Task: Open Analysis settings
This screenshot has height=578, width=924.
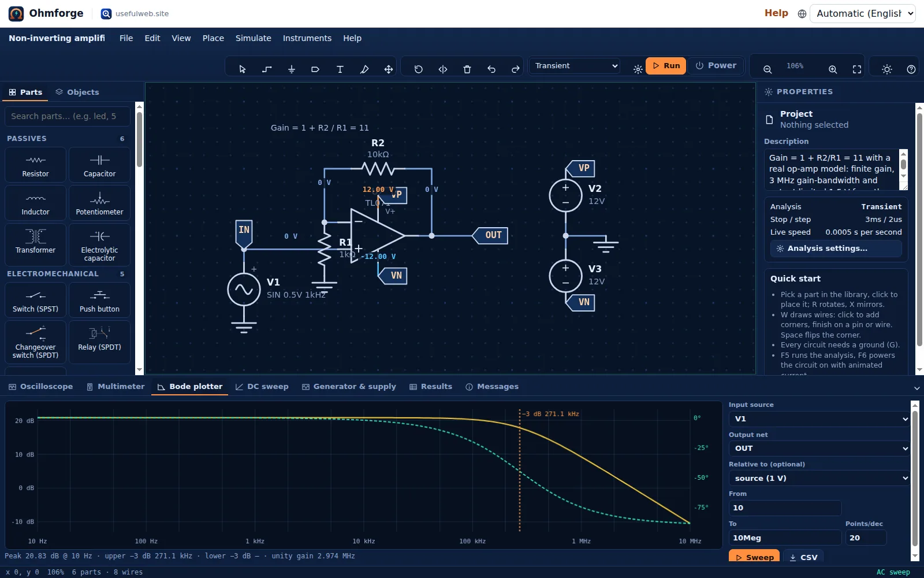Action: tap(836, 249)
